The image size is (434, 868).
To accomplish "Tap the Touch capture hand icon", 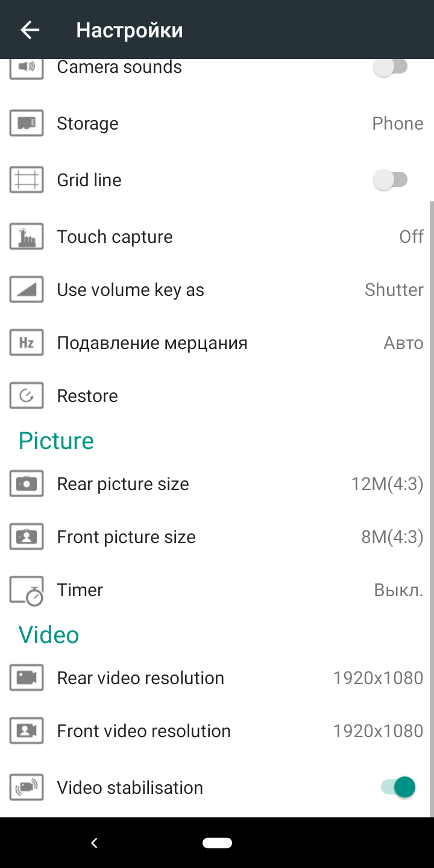I will [27, 237].
